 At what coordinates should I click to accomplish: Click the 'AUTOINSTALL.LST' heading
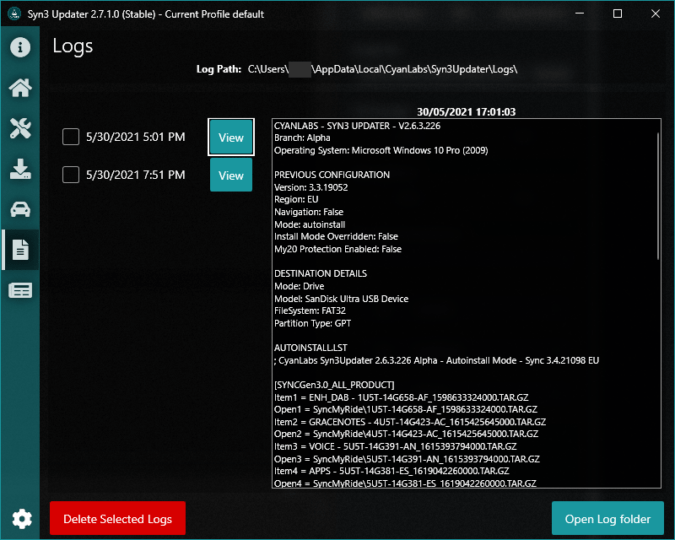311,348
